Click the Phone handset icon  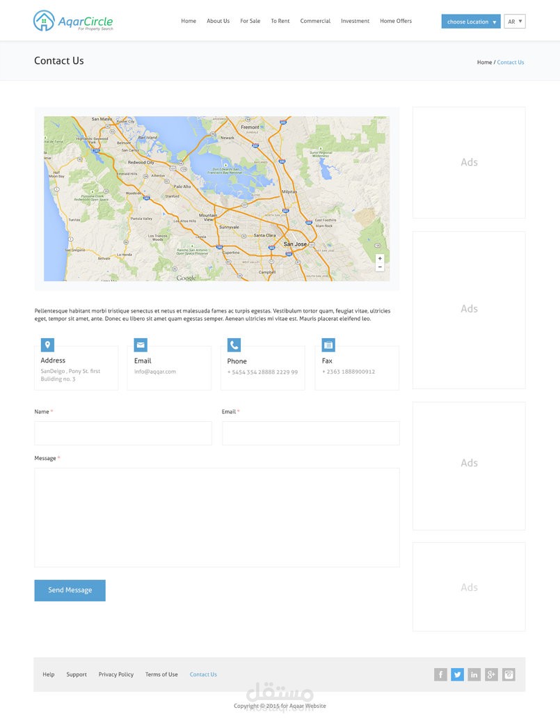click(234, 345)
